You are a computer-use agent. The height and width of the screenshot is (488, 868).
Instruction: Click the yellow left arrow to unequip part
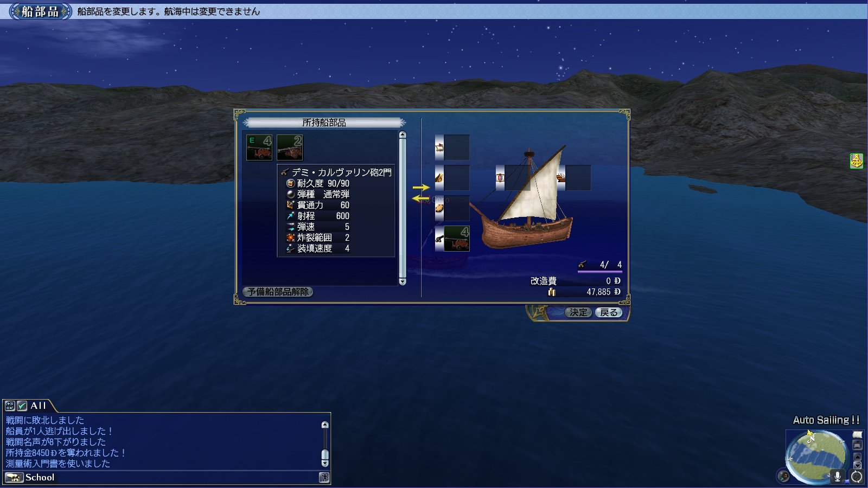421,198
